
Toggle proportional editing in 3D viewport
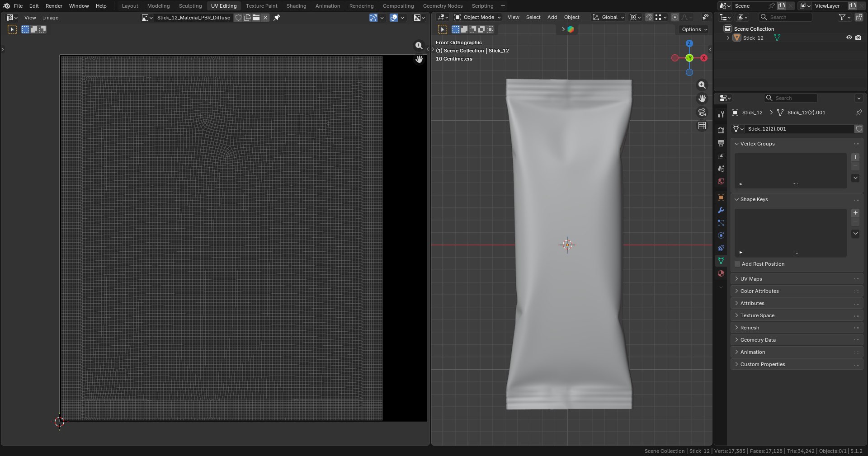coord(675,17)
